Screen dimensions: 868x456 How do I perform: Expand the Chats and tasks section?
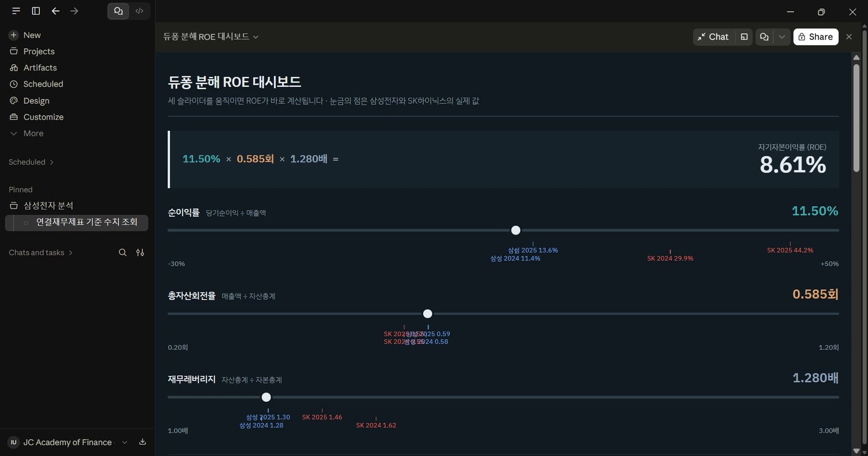pos(41,253)
